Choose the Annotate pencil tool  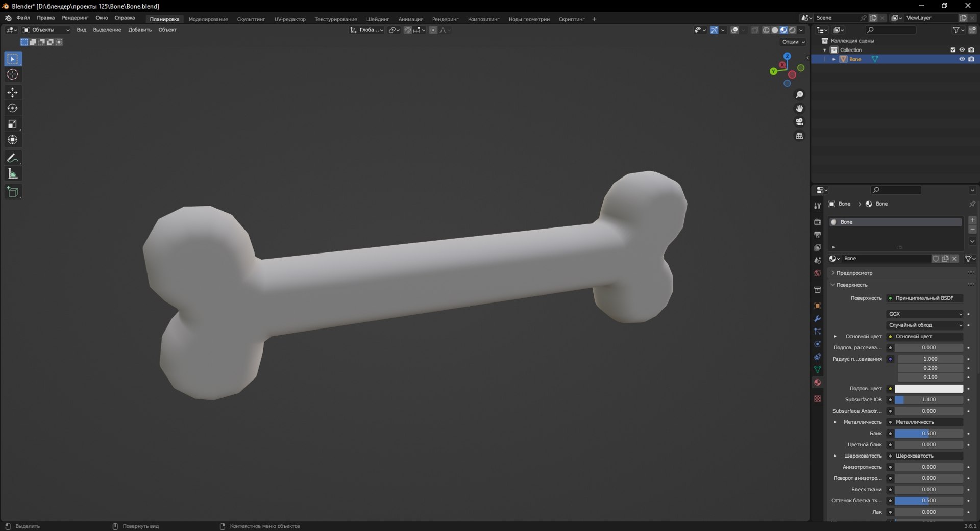click(13, 158)
